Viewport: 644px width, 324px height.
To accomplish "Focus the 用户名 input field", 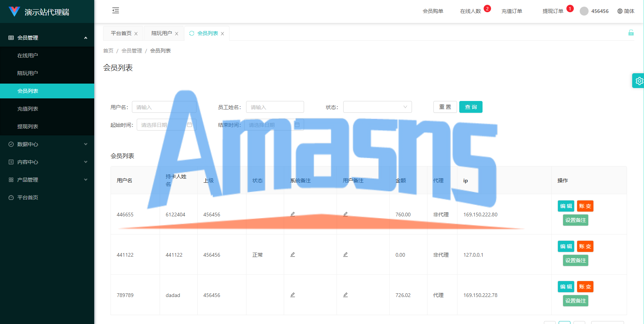I will pos(164,107).
